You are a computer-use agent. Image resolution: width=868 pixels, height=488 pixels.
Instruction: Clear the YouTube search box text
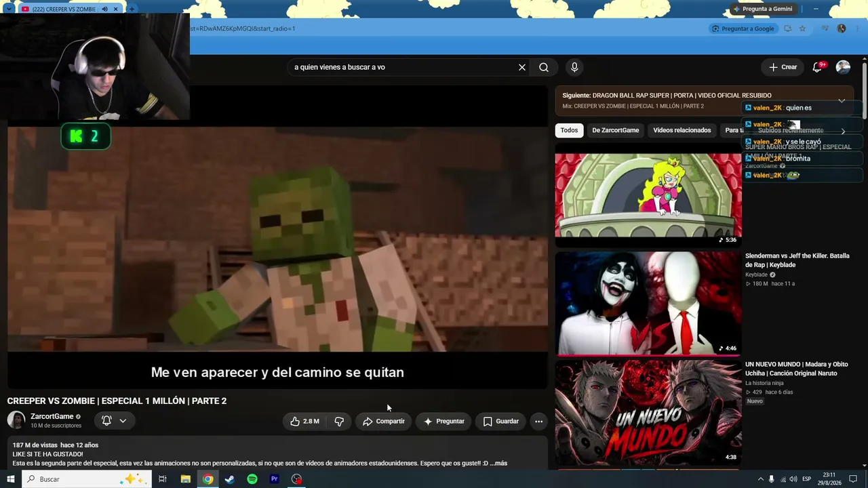pos(522,67)
